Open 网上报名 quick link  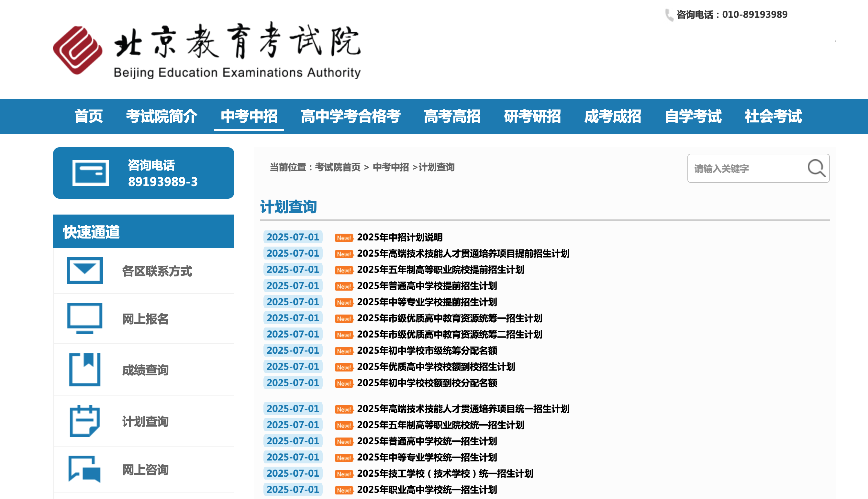tap(145, 319)
